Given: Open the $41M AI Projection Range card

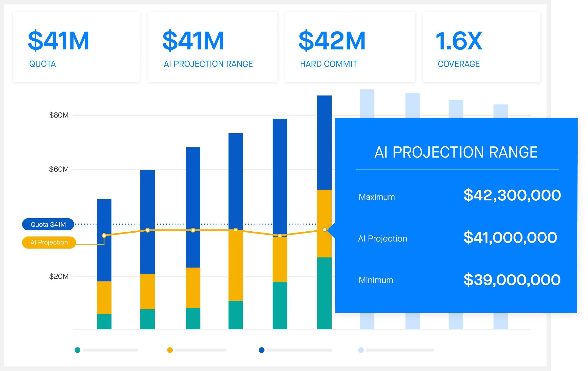Looking at the screenshot, I should (212, 47).
